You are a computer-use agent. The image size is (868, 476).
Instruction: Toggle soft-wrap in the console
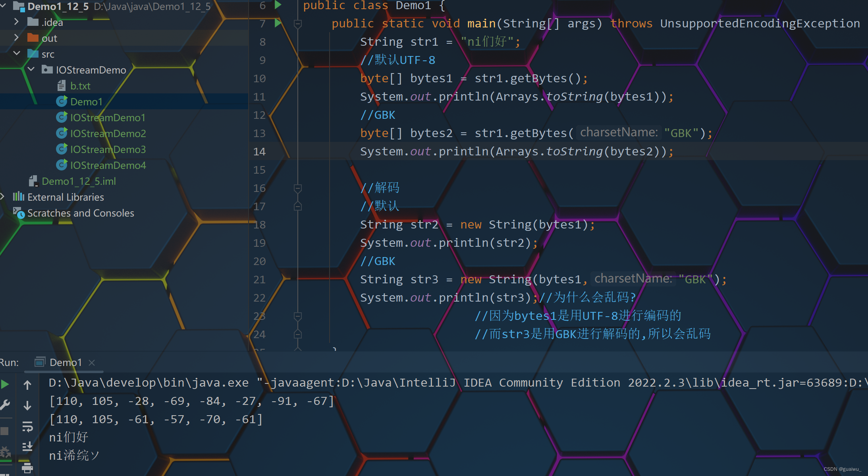pos(27,426)
